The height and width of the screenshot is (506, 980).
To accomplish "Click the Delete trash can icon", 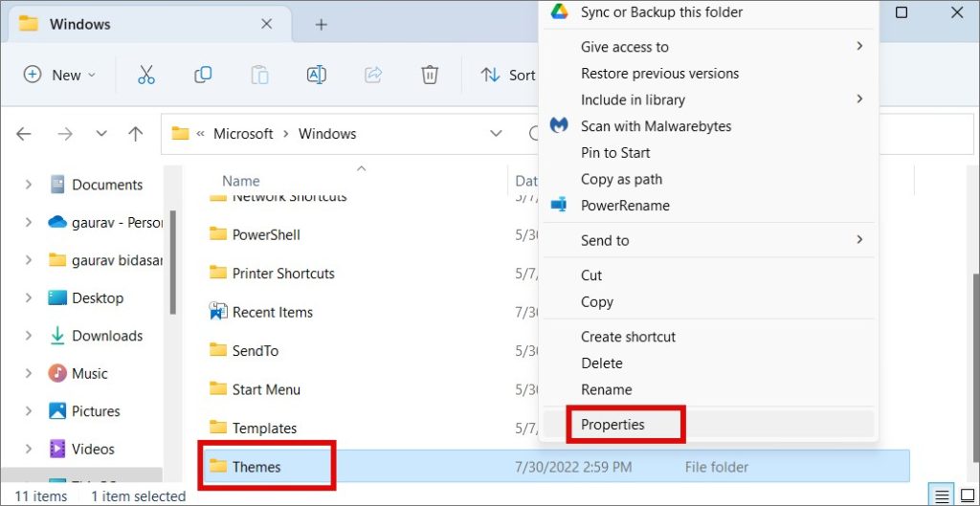I will 430,75.
